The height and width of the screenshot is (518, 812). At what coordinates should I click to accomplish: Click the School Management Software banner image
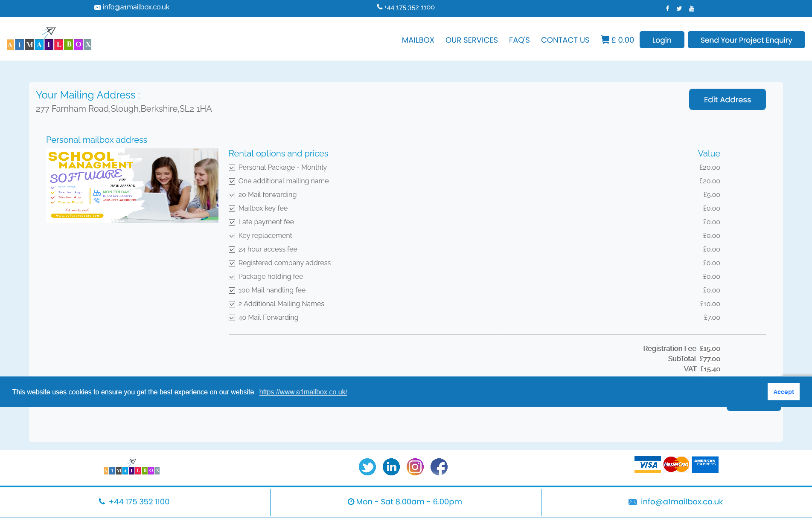[x=132, y=185]
